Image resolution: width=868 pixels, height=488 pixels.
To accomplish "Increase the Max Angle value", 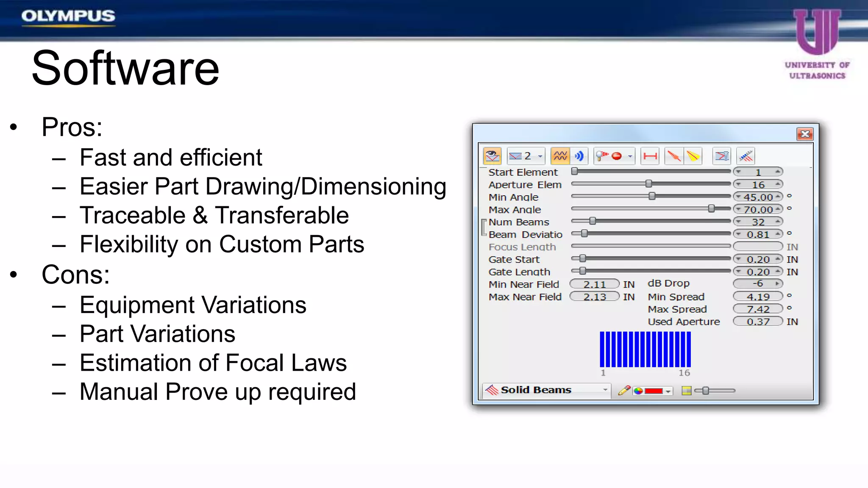I will pyautogui.click(x=777, y=209).
